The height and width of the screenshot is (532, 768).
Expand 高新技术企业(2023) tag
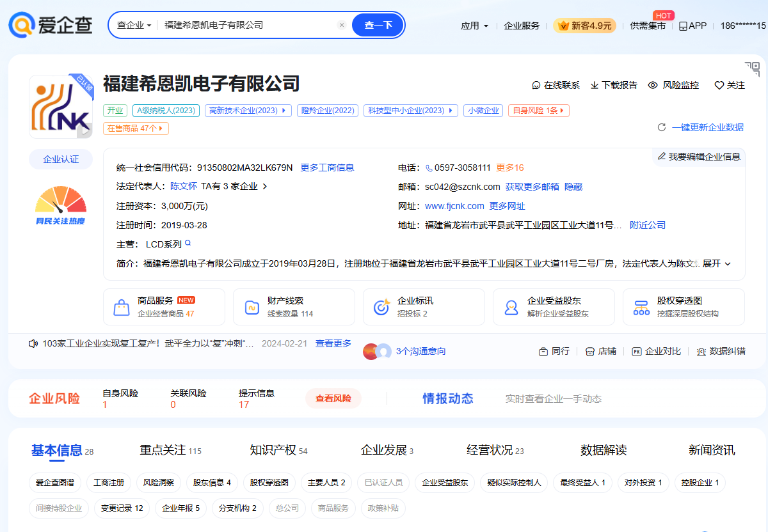[x=248, y=110]
